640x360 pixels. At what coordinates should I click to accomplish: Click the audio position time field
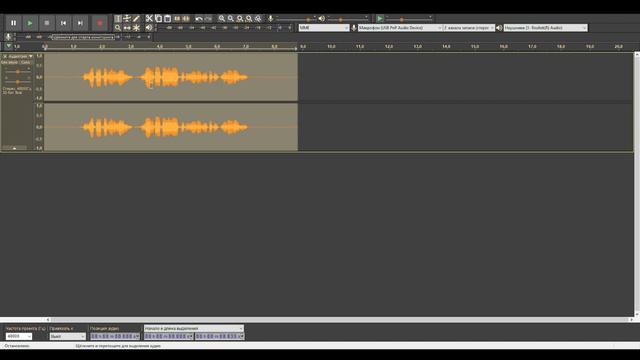click(115, 336)
